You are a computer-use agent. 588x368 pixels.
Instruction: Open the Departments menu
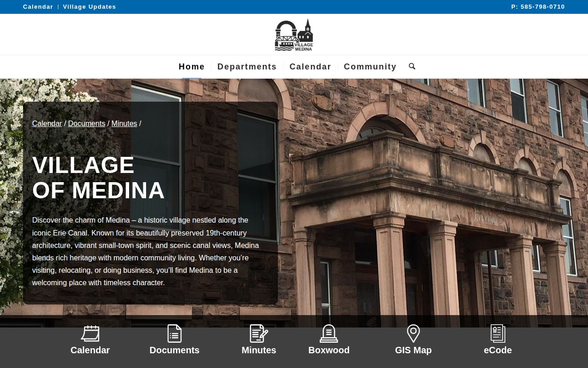pos(247,67)
